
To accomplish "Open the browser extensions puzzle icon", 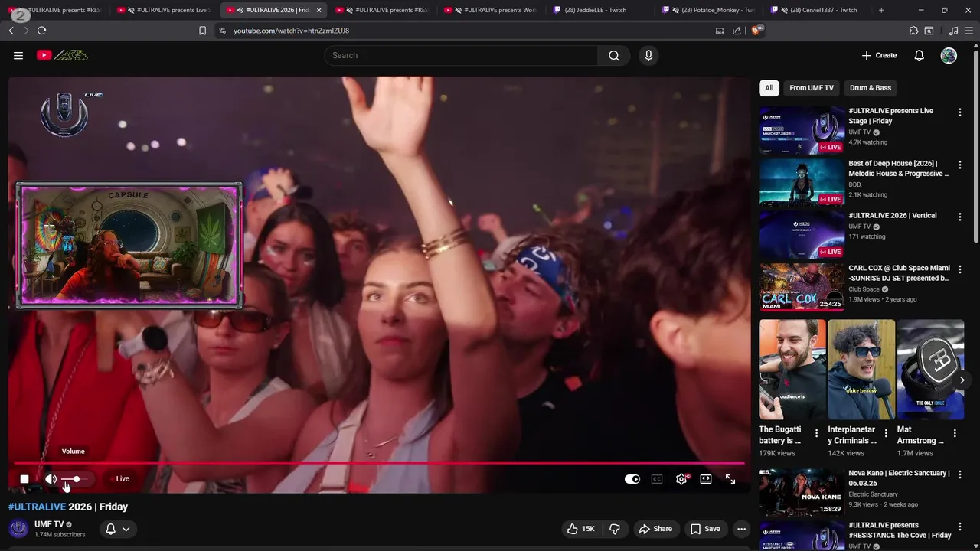I will click(913, 31).
